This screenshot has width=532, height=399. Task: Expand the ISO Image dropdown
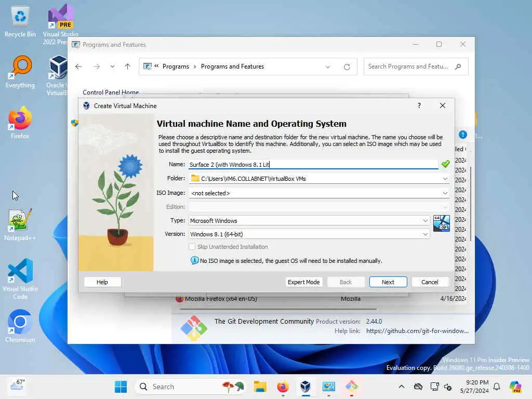pos(445,193)
